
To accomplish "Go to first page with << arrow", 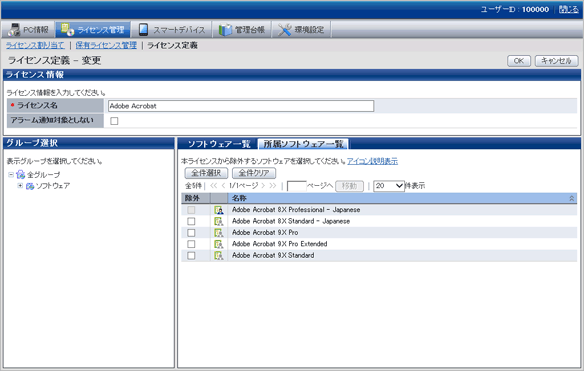I will tap(213, 186).
